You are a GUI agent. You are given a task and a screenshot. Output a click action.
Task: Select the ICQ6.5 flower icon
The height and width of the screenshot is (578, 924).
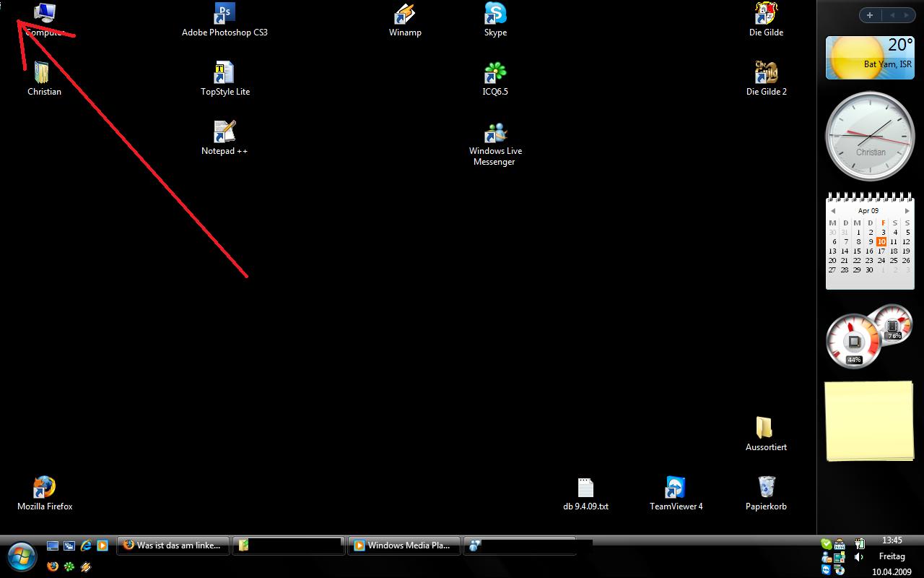click(495, 79)
